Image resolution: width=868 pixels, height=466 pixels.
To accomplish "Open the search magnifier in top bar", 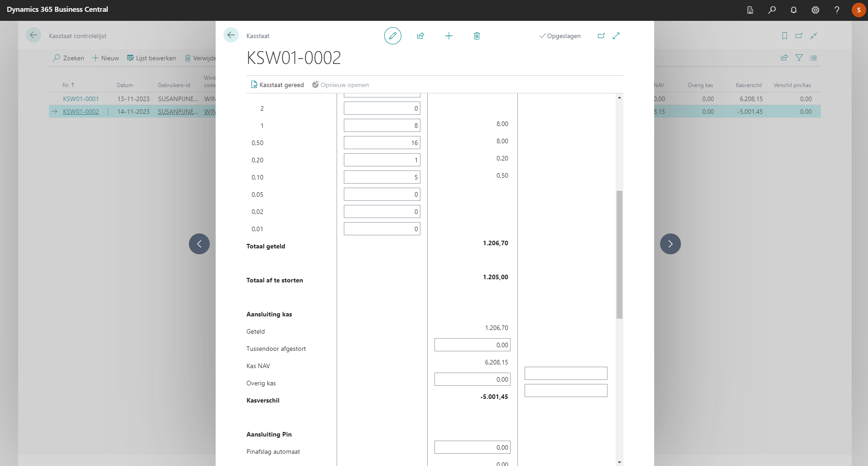I will 772,10.
